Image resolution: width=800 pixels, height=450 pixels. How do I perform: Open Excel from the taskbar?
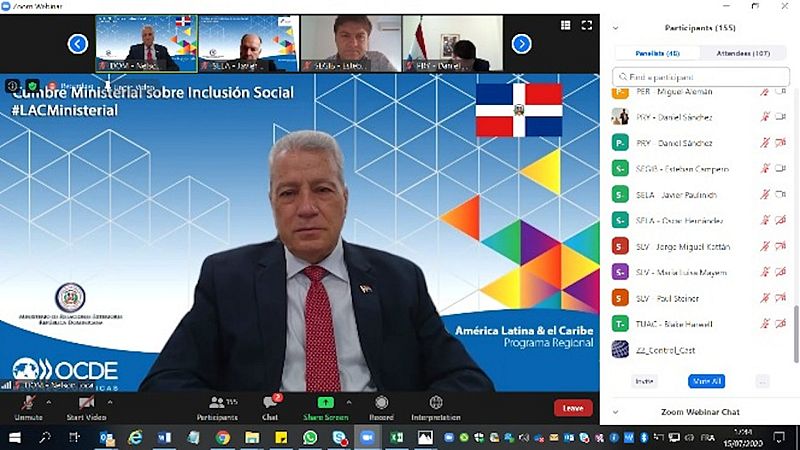pos(396,438)
